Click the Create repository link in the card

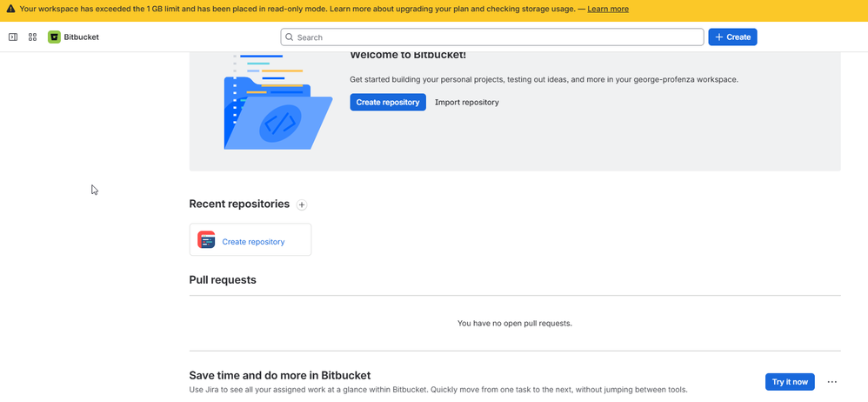(x=253, y=241)
